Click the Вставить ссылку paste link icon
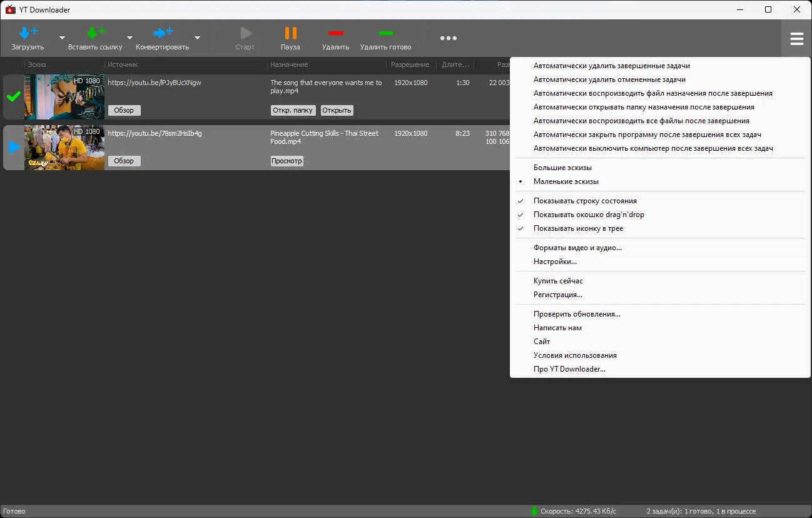Image resolution: width=812 pixels, height=518 pixels. tap(96, 33)
